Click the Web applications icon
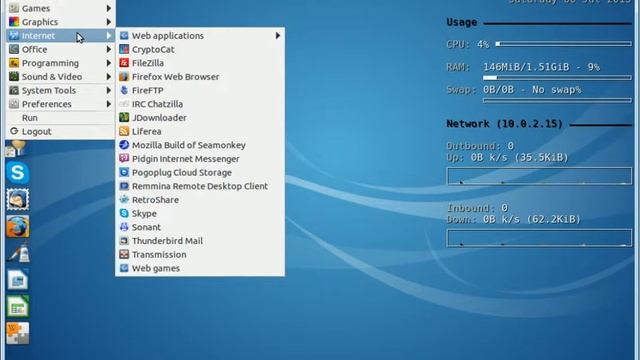640x360 pixels. coord(124,36)
